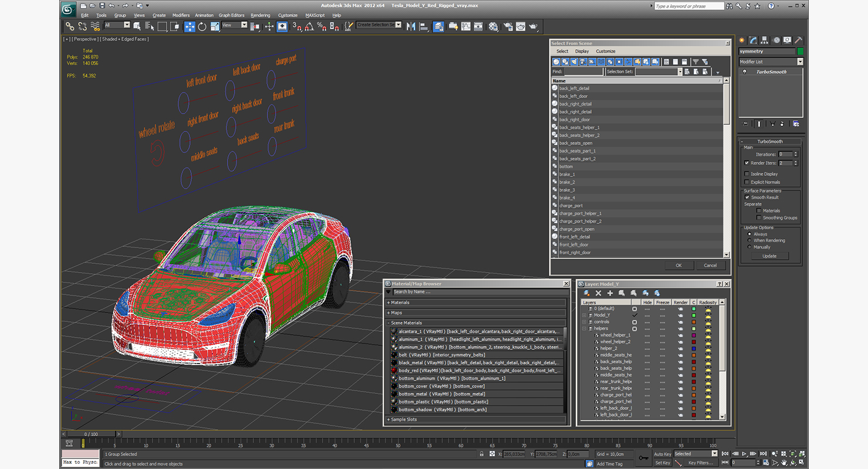Click the Render Production teapot icon

click(x=533, y=26)
